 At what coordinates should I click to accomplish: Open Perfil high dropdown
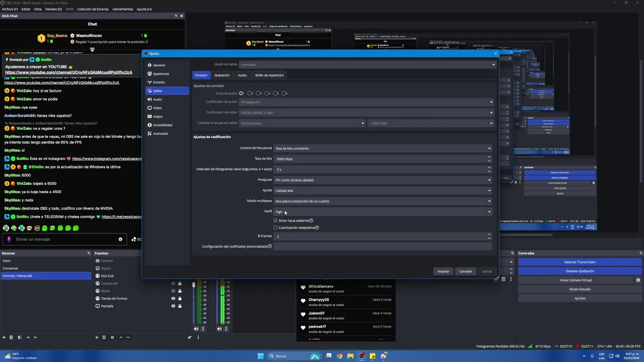point(383,212)
